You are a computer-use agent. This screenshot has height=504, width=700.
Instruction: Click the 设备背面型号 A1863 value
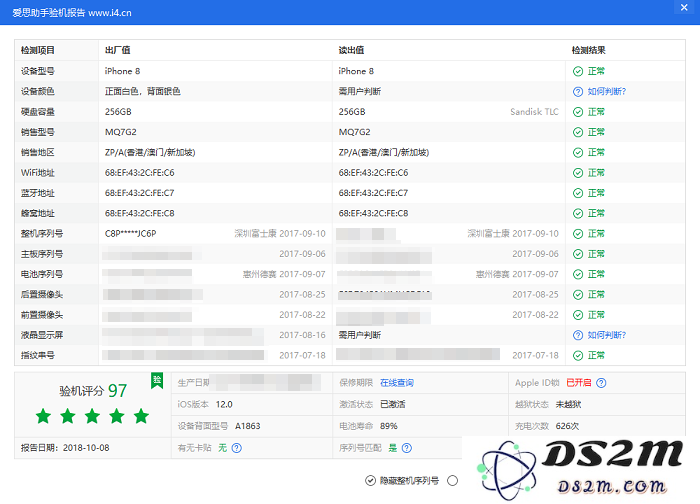pyautogui.click(x=248, y=426)
